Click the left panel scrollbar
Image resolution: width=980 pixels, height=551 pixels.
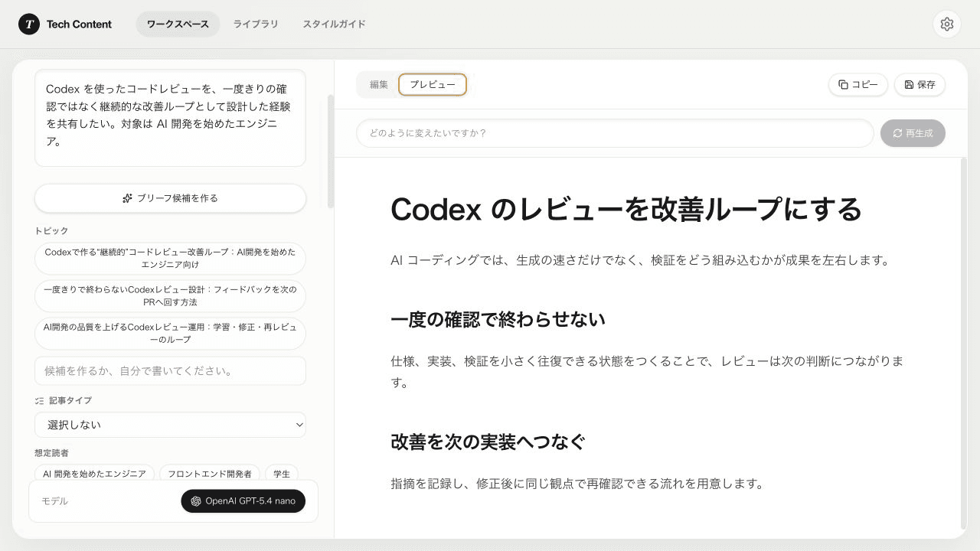pos(331,152)
